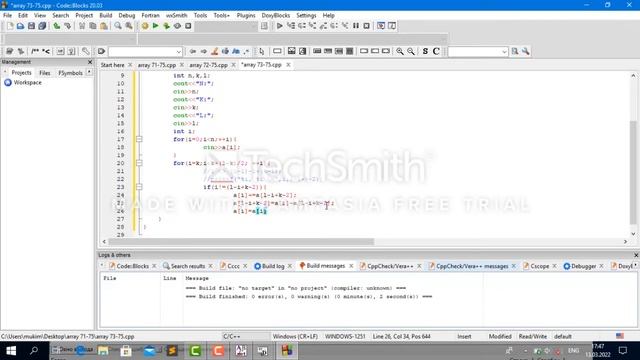This screenshot has width=640, height=360.
Task: Jump back with the left arrow icon
Action: [x=193, y=51]
